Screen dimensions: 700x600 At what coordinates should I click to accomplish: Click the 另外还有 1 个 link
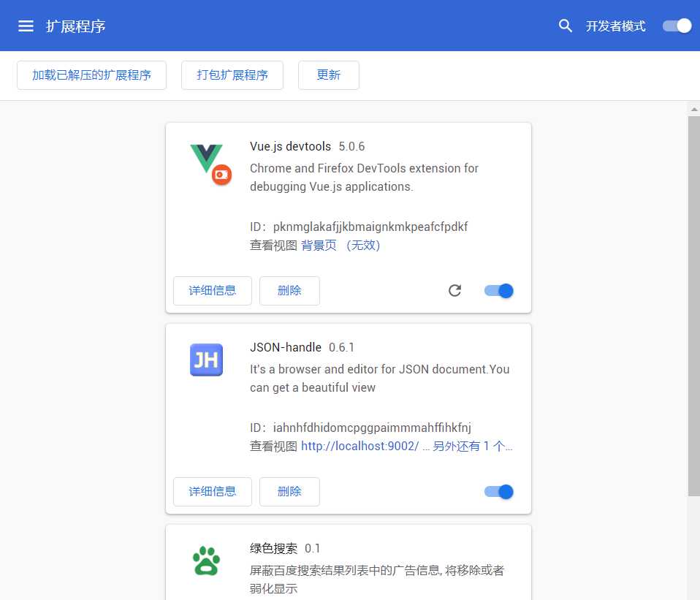(472, 446)
